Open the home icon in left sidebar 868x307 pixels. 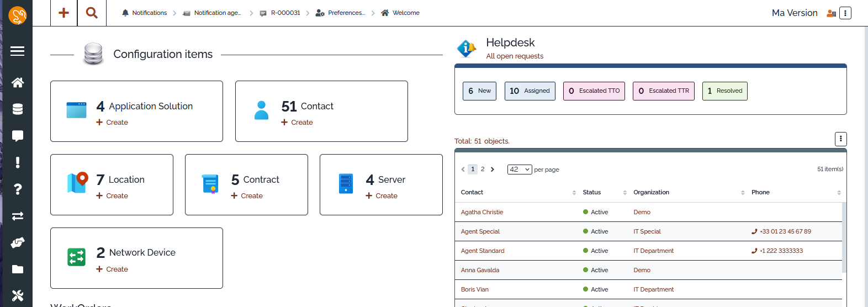point(17,83)
